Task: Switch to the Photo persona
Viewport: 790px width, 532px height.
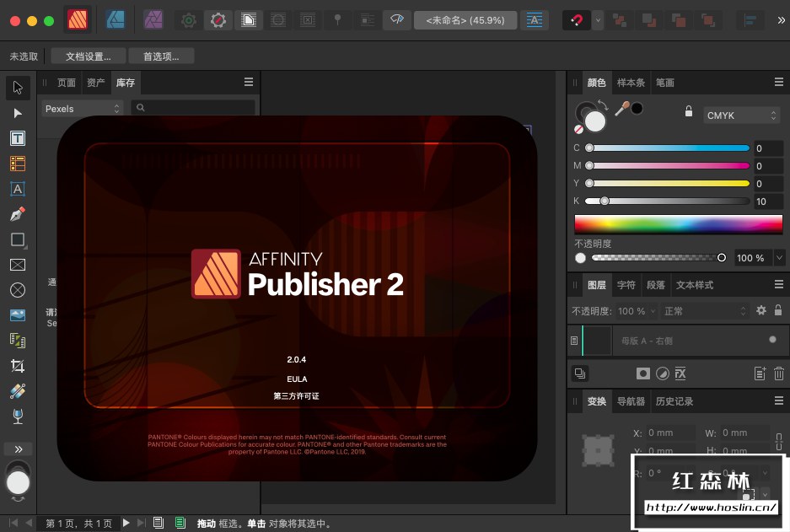Action: point(153,19)
